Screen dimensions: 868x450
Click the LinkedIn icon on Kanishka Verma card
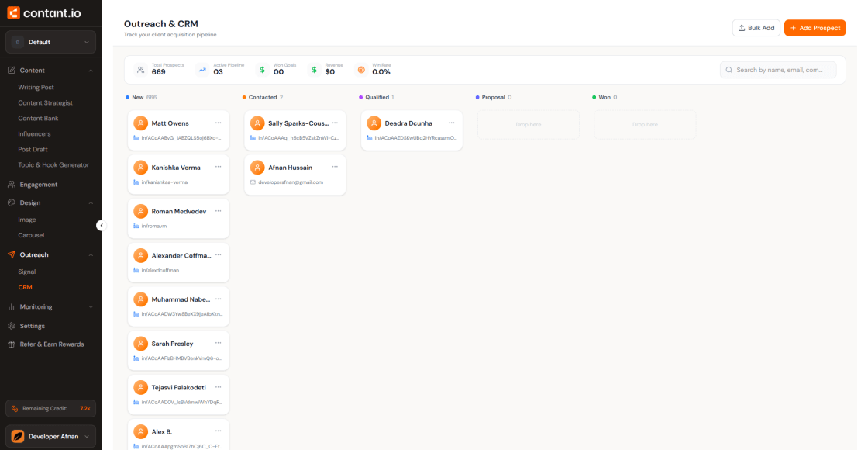pos(136,182)
